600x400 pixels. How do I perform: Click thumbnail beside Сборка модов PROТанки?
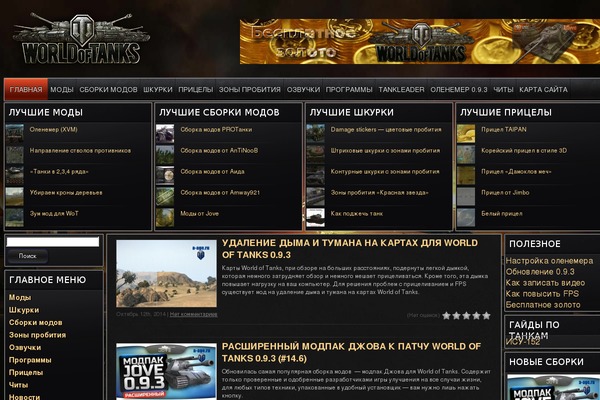(x=165, y=134)
